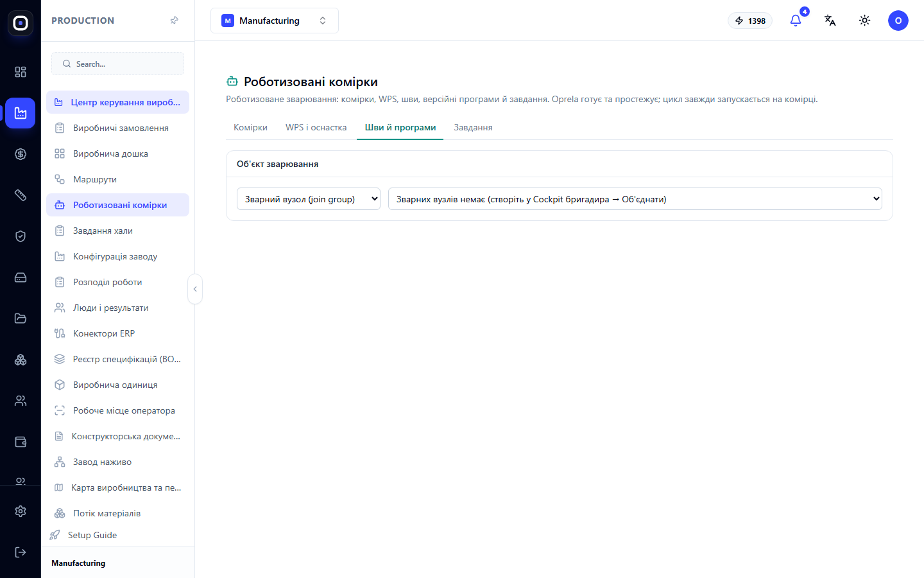Pin the PRODUCTION sidebar with pin icon

(x=174, y=21)
